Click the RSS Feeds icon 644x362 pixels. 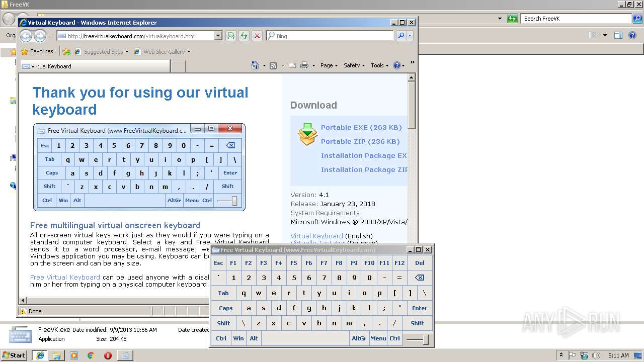[x=273, y=65]
